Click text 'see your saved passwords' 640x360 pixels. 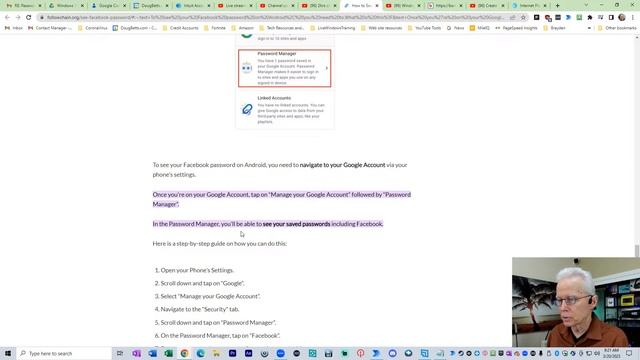296,224
